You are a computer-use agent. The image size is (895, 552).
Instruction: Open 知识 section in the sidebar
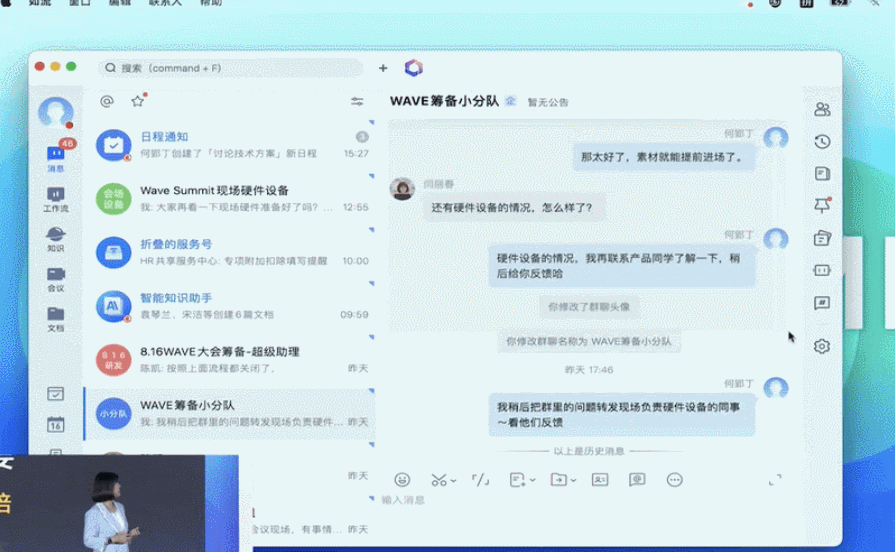[x=55, y=239]
